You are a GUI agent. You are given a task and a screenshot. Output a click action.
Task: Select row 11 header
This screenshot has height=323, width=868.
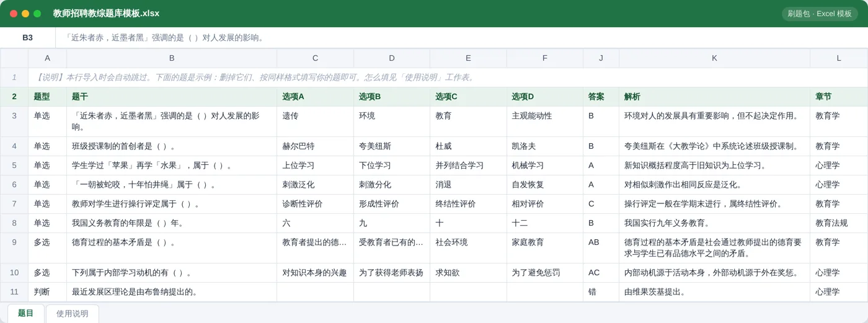[14, 292]
